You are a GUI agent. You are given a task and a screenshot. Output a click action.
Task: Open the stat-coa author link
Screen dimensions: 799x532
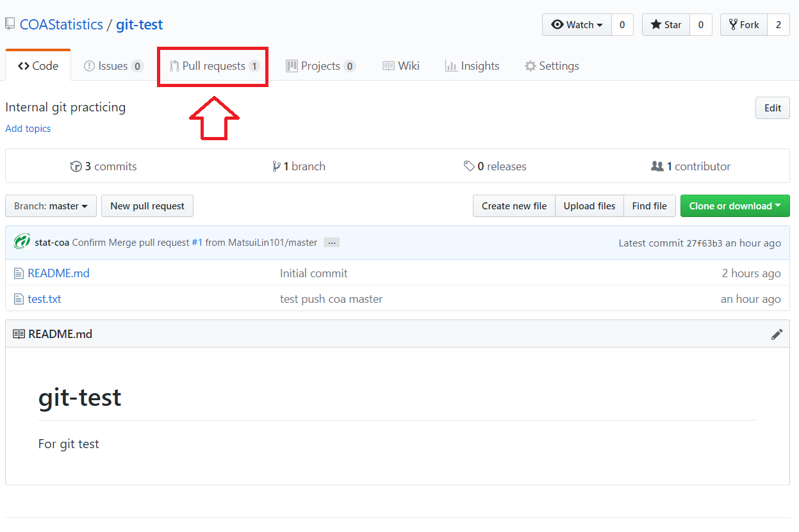tap(52, 243)
